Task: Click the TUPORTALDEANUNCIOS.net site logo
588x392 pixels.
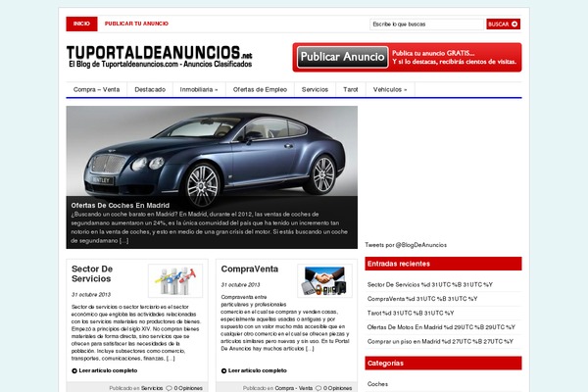Action: click(x=160, y=57)
